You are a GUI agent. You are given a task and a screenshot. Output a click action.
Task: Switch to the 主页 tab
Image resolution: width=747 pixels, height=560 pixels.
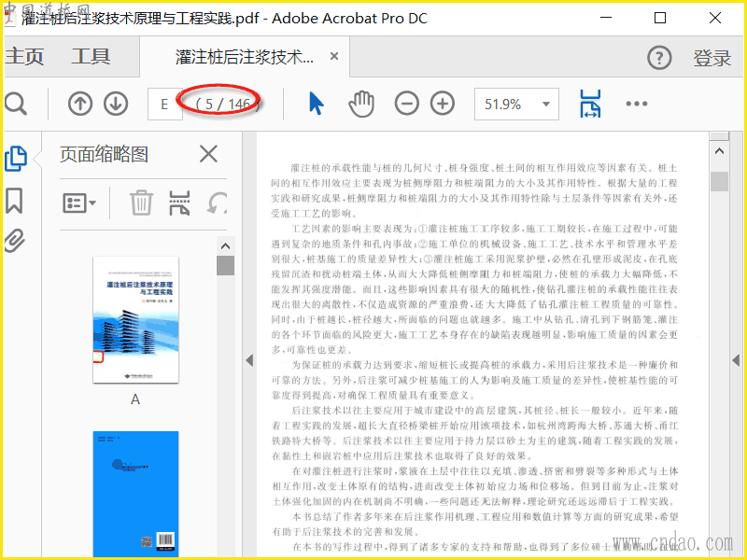25,57
